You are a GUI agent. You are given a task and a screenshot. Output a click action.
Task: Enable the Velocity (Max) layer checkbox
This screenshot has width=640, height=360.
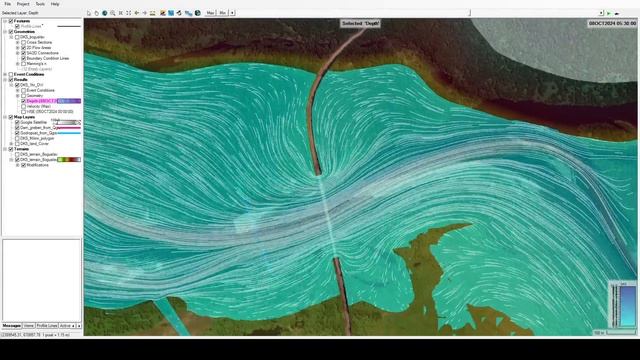[23, 106]
